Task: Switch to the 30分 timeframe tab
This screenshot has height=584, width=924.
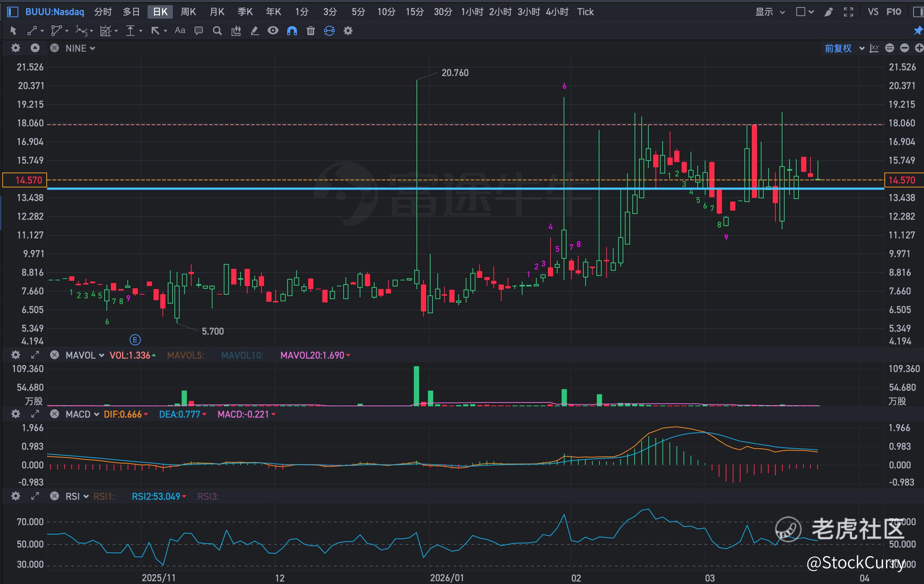Action: click(443, 12)
